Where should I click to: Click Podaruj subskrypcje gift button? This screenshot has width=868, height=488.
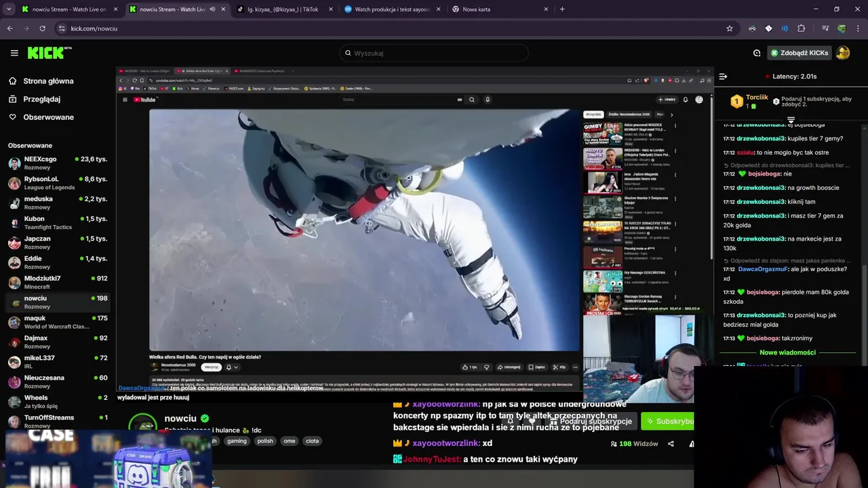pyautogui.click(x=590, y=422)
